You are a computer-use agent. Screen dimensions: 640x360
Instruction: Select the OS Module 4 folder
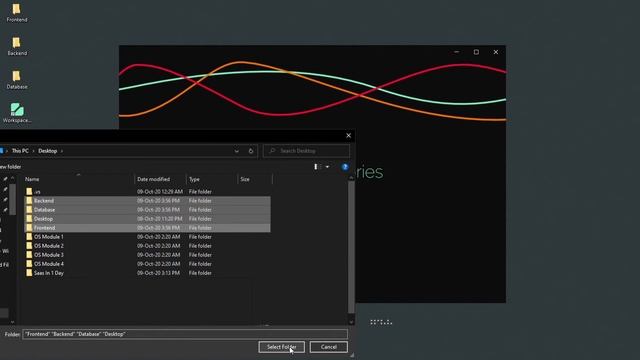[x=147, y=264]
